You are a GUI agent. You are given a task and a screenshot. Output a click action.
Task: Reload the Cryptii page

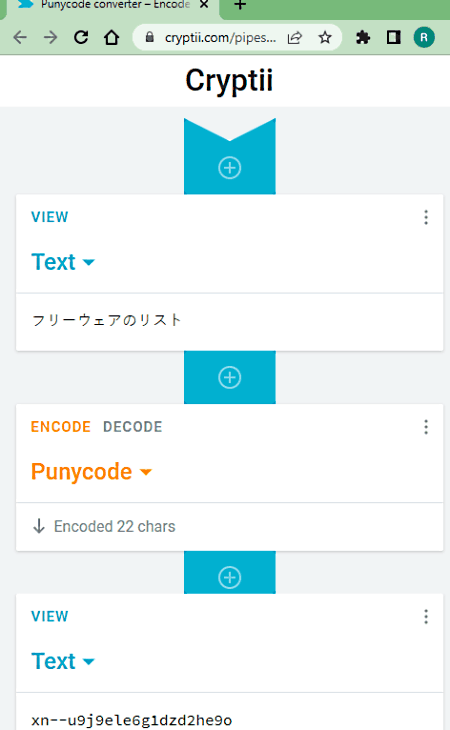[x=81, y=37]
